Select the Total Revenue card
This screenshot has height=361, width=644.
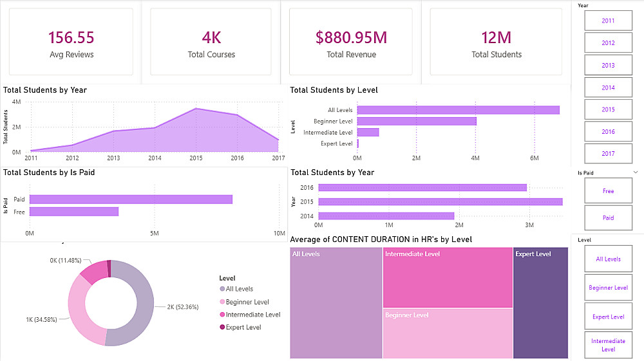(351, 42)
